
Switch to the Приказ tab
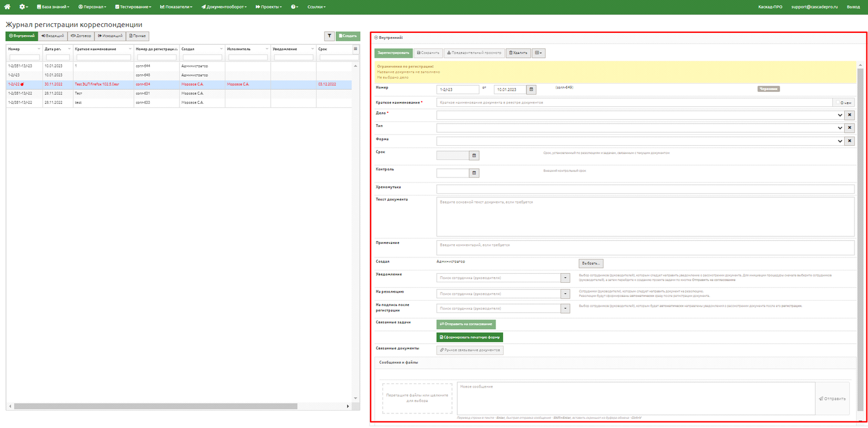coord(137,36)
